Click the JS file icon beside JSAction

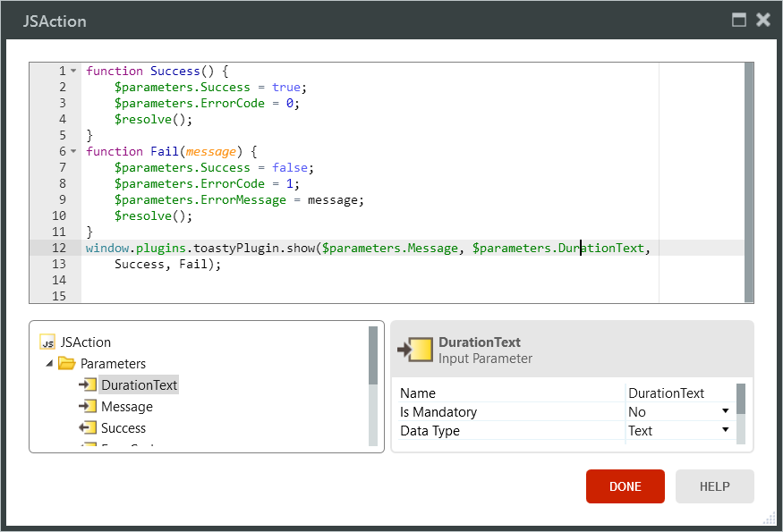(x=48, y=342)
